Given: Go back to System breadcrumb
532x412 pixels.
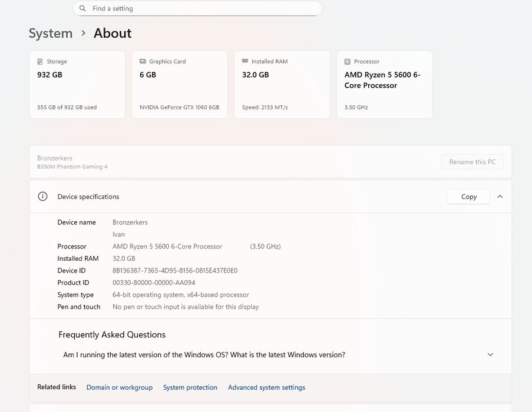Looking at the screenshot, I should coord(51,33).
